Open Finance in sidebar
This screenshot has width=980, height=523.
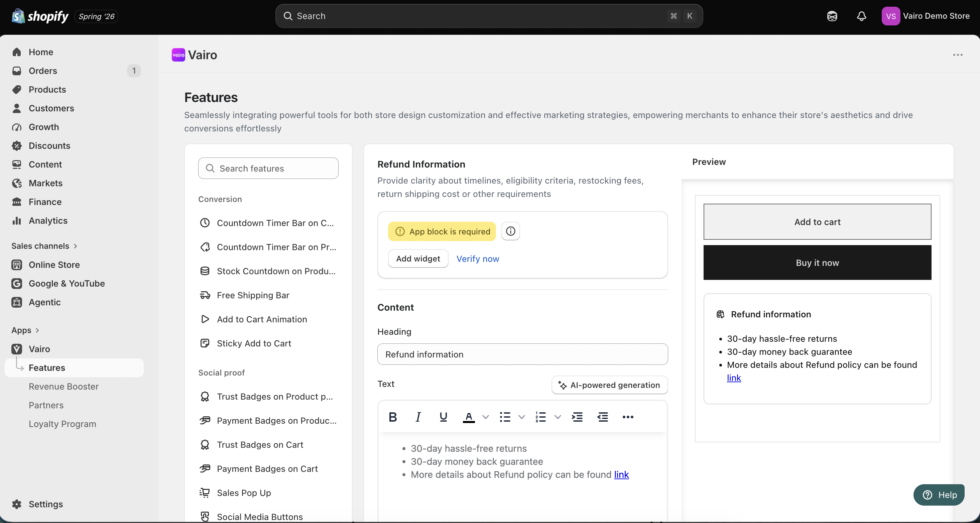[74, 202]
